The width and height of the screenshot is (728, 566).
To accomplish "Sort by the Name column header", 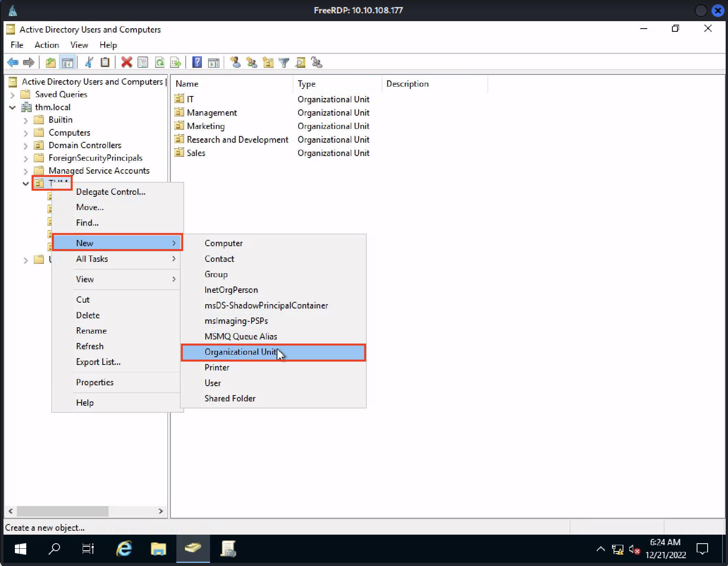I will tap(233, 84).
